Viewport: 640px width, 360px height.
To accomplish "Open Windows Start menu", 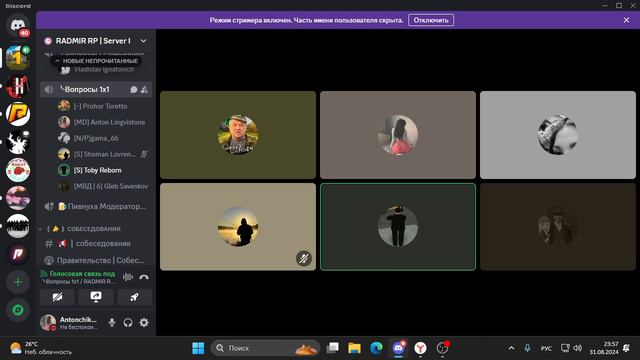I will (198, 348).
